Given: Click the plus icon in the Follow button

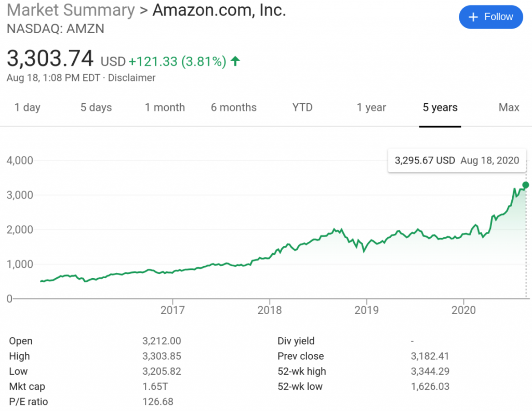Looking at the screenshot, I should (x=473, y=17).
